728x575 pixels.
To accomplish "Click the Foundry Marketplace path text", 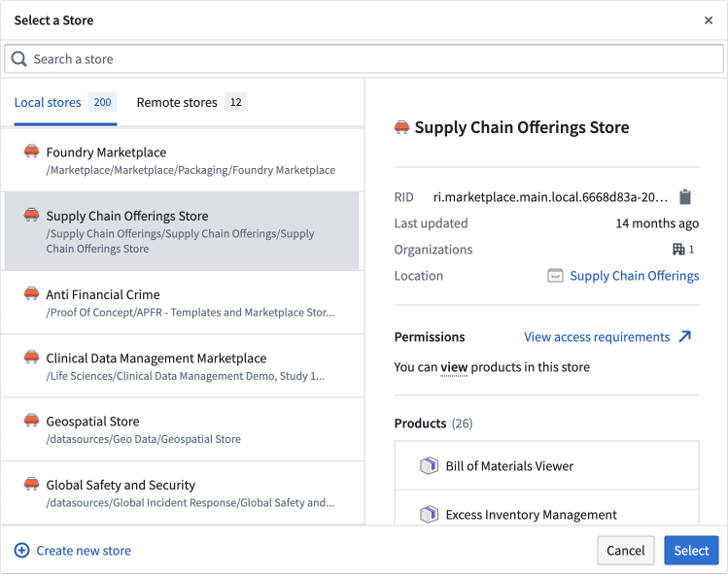I will click(191, 170).
